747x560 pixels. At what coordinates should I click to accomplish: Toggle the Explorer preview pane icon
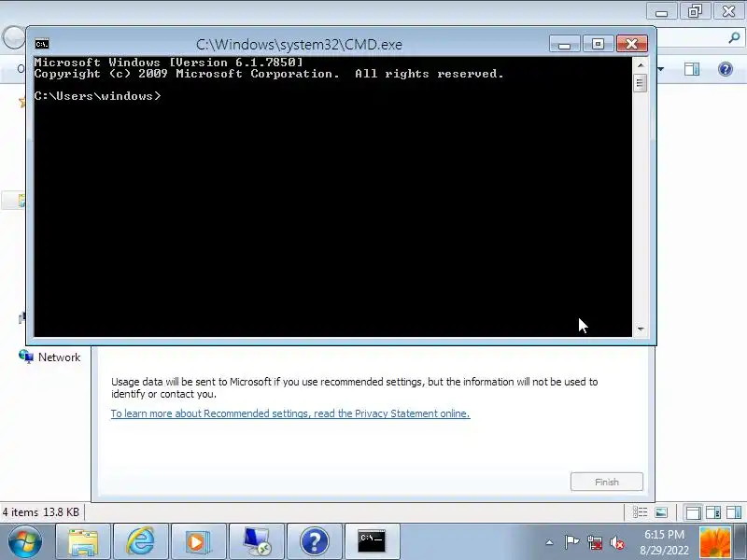coord(692,69)
